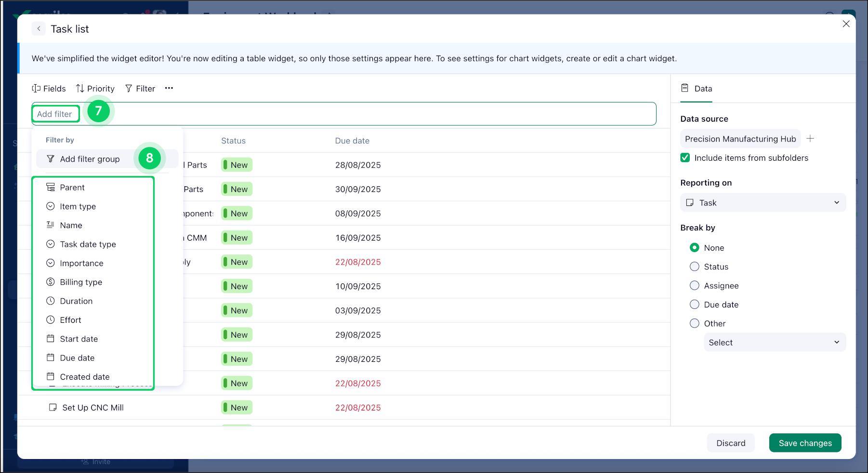Filter by Billing type
The image size is (868, 473).
coord(81,282)
